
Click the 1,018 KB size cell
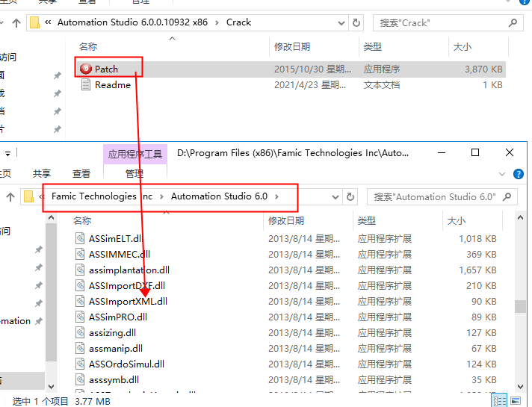477,239
